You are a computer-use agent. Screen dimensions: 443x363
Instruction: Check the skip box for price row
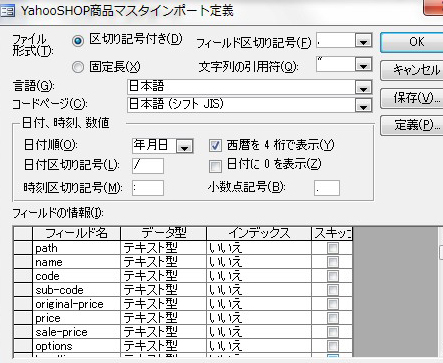(333, 318)
